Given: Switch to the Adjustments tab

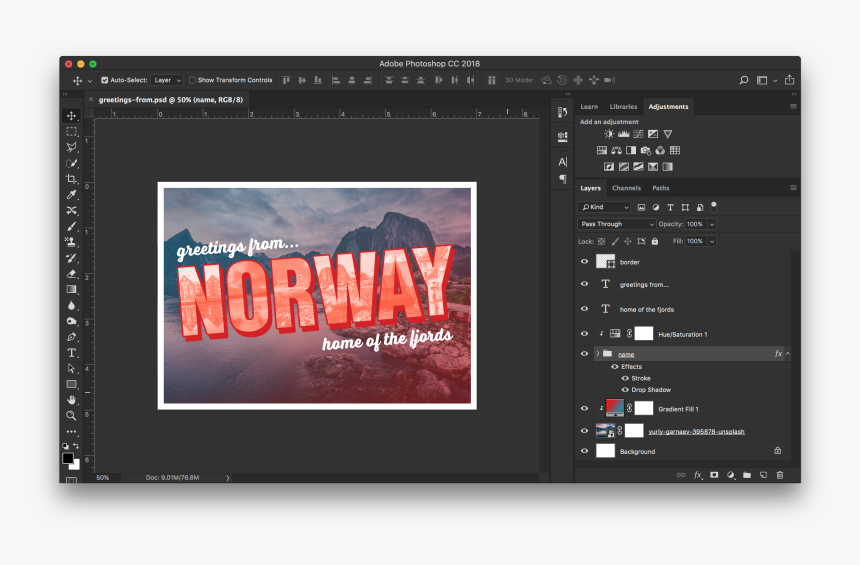Looking at the screenshot, I should click(x=668, y=106).
